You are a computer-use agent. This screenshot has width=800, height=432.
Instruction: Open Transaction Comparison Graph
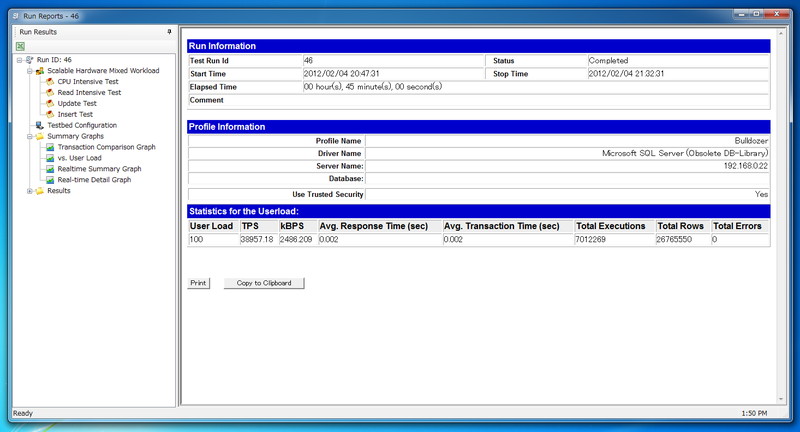point(106,147)
